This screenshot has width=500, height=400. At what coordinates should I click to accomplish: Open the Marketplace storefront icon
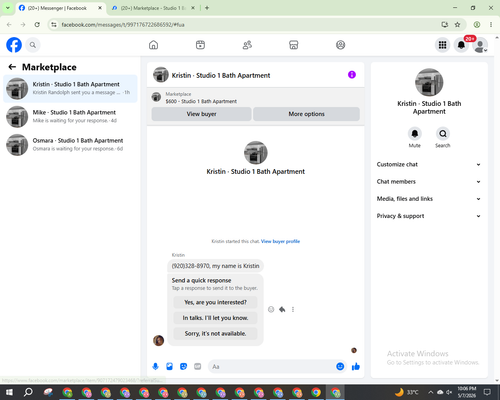click(x=294, y=45)
